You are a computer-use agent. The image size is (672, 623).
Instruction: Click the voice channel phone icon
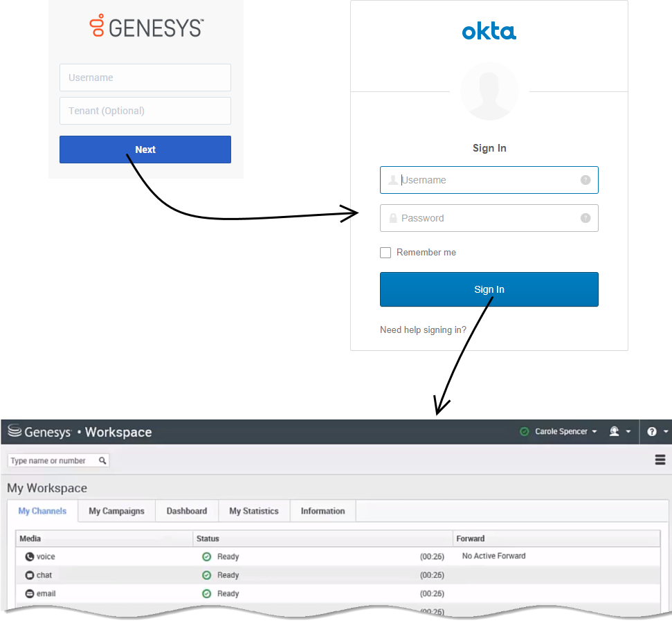29,557
